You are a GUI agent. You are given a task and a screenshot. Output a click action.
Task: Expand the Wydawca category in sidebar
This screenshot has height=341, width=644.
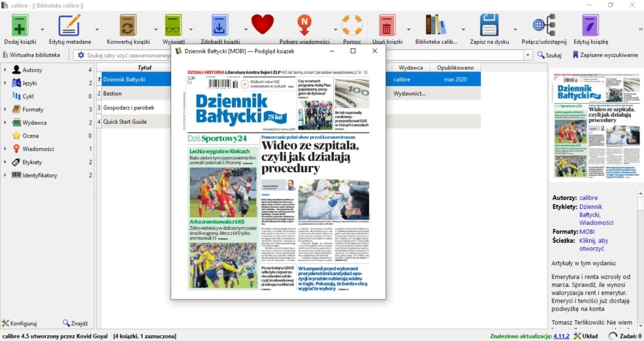[5, 122]
